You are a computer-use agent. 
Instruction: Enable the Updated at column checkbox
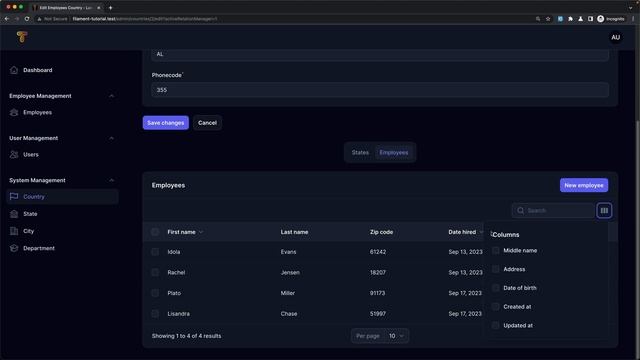click(496, 325)
